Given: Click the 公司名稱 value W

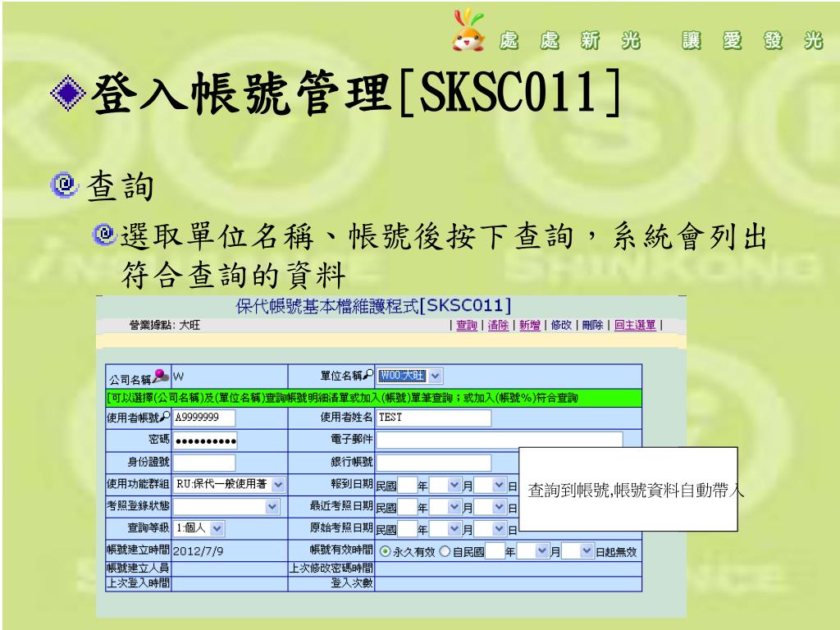Looking at the screenshot, I should click(178, 377).
